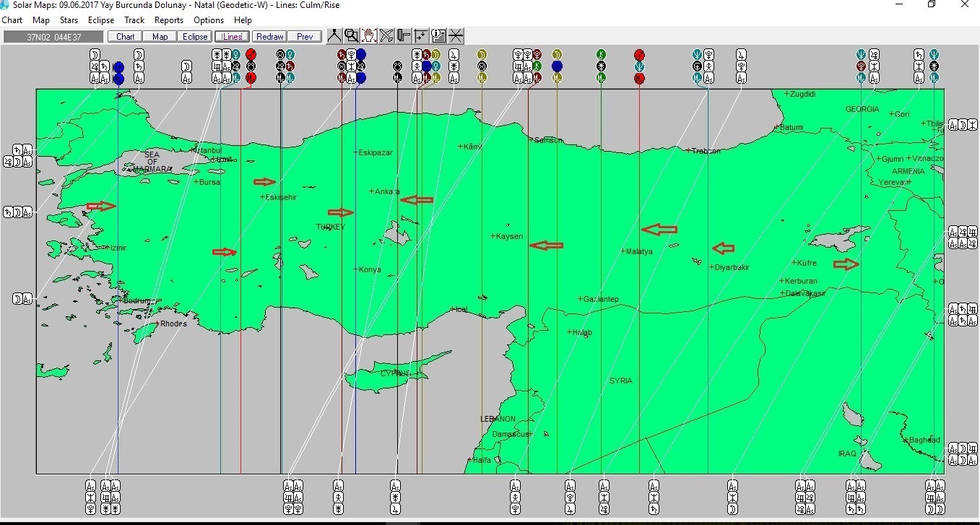Click the crossed tools icon in toolbar
This screenshot has width=980, height=525.
pyautogui.click(x=386, y=36)
